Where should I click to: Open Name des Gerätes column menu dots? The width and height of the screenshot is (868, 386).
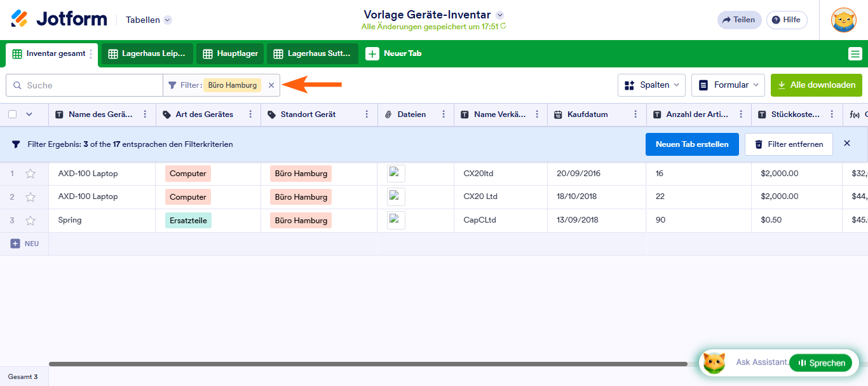coord(145,114)
